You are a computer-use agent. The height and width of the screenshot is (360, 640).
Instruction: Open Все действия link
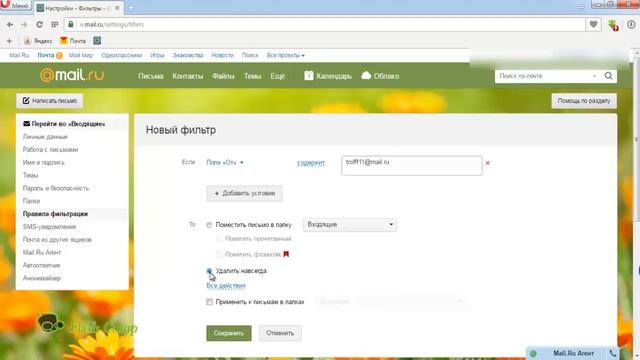(x=226, y=286)
